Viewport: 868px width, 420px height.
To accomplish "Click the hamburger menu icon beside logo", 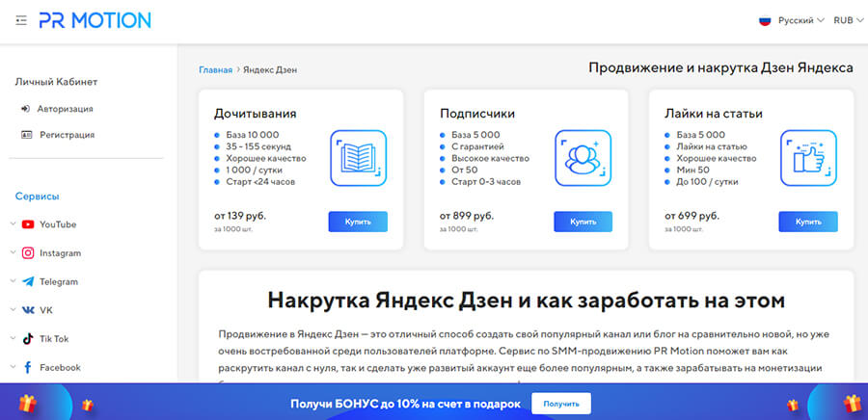I will 21,20.
